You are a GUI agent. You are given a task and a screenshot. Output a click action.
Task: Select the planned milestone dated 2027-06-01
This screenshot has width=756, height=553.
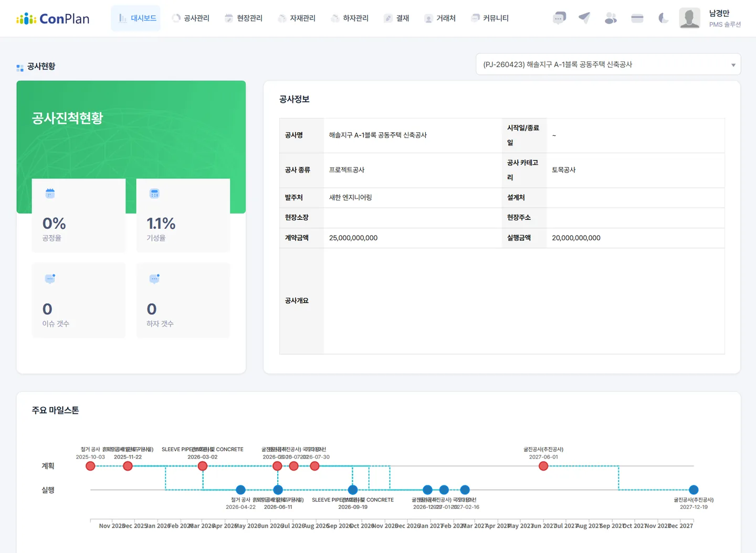tap(543, 466)
